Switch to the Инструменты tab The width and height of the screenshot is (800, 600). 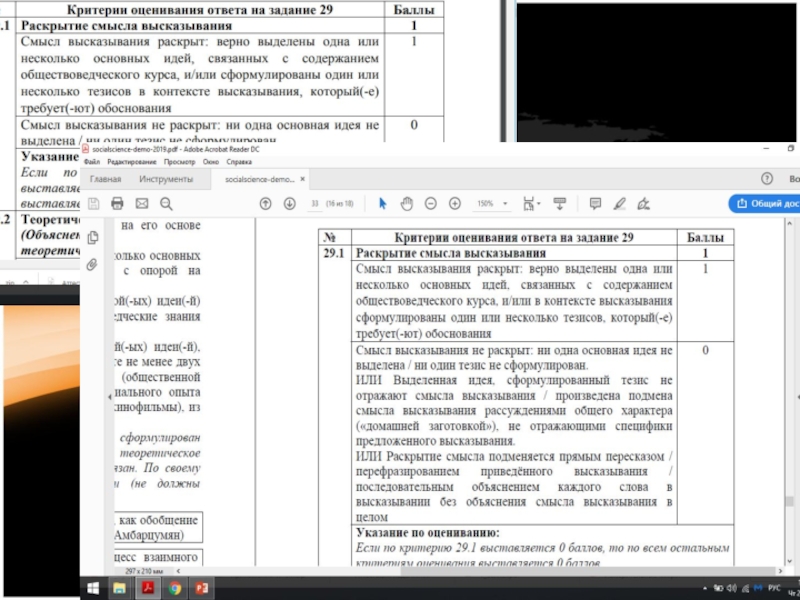[x=166, y=179]
